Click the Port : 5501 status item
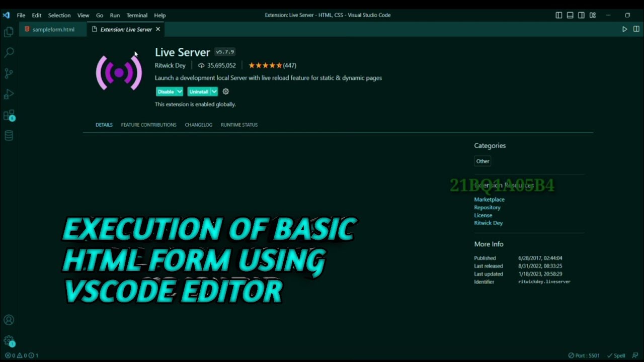Screen dimensions: 644x362 click(584, 355)
